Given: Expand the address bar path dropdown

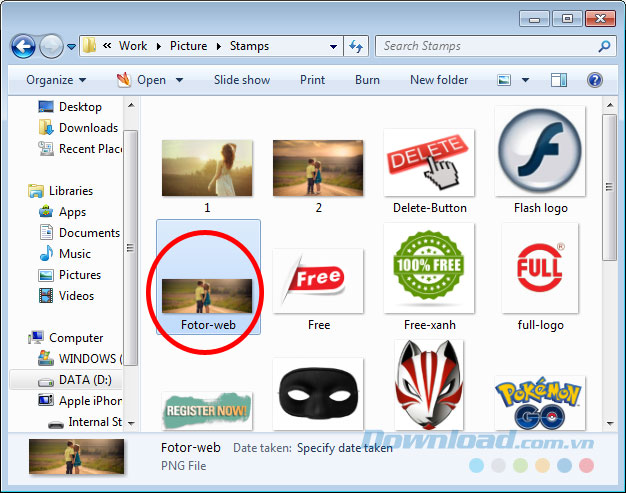Looking at the screenshot, I should click(333, 46).
